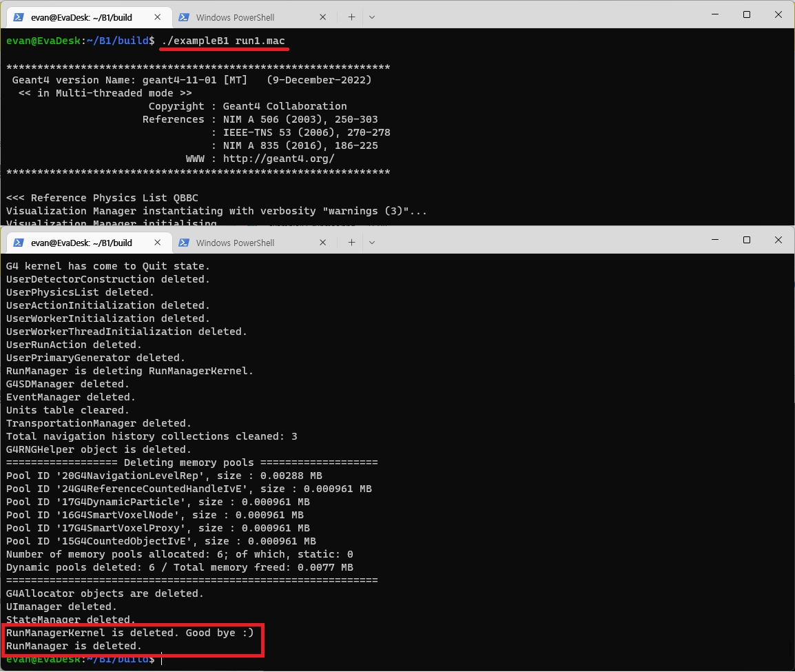Minimize the bottom terminal window
The width and height of the screenshot is (795, 672).
[714, 240]
